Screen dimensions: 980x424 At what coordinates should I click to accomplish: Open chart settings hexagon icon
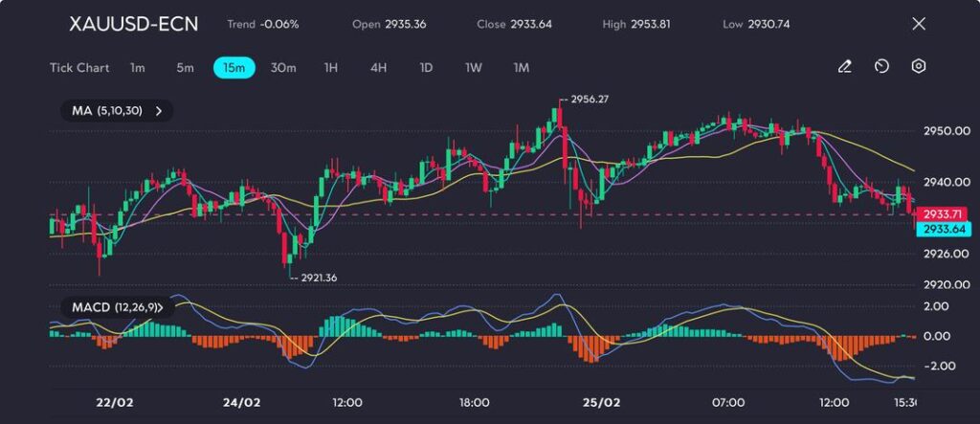pos(918,67)
